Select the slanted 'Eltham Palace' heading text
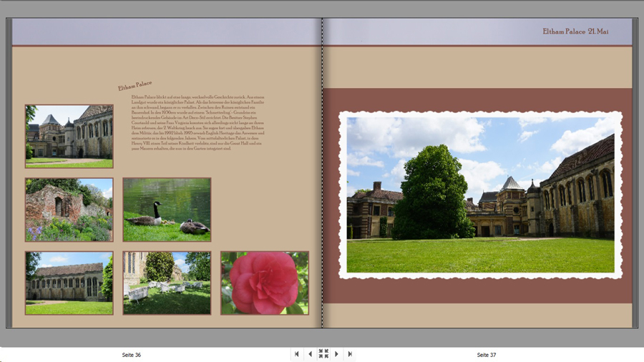The height and width of the screenshot is (362, 644). click(x=135, y=85)
